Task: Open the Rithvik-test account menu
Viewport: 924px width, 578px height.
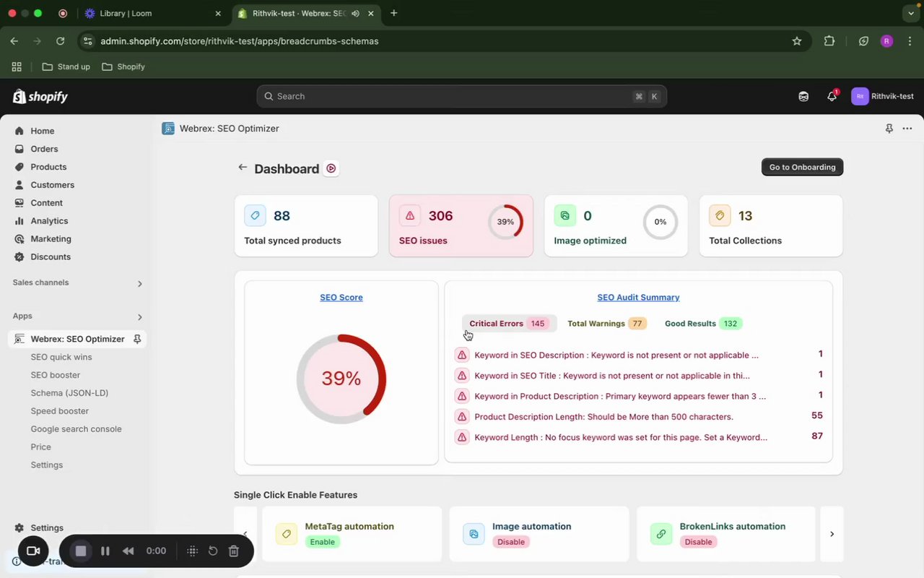Action: click(x=883, y=96)
